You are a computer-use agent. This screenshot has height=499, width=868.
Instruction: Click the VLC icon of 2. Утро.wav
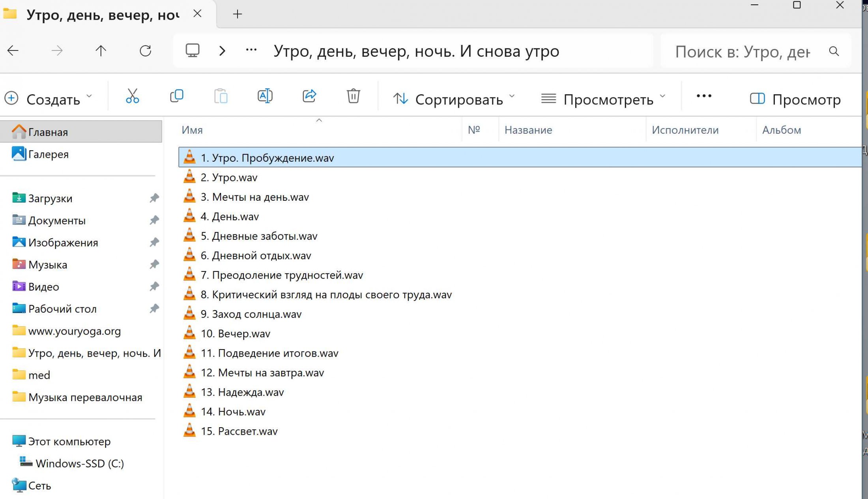pyautogui.click(x=189, y=177)
